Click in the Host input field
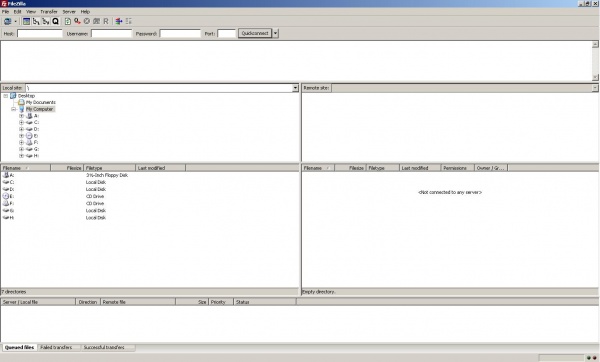 coord(40,34)
